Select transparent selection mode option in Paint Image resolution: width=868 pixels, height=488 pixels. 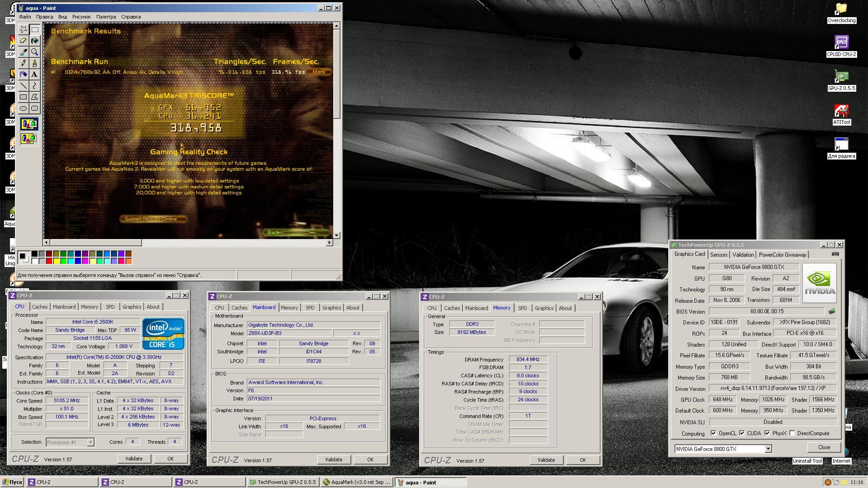(29, 138)
